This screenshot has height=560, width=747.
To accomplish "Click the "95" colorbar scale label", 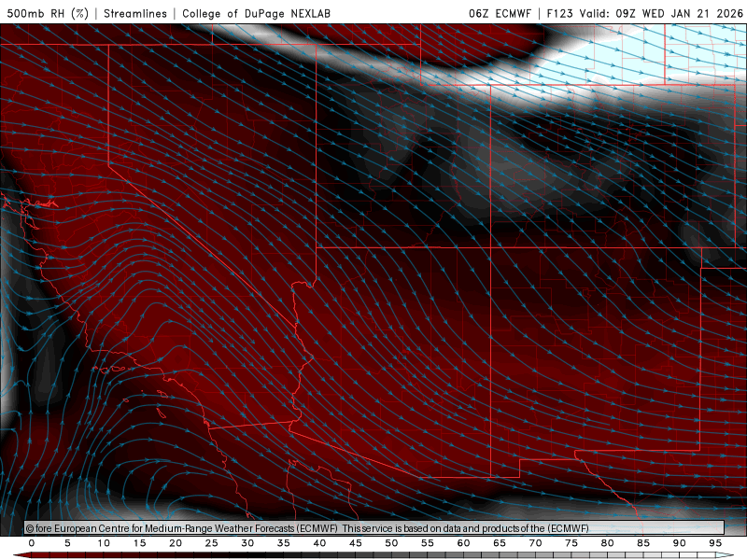I will [x=715, y=543].
